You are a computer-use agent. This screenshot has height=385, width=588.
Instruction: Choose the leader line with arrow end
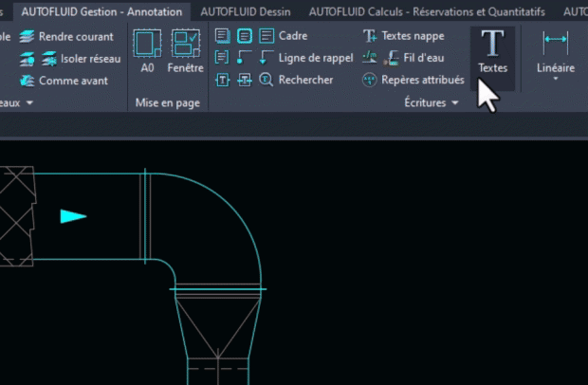point(266,58)
